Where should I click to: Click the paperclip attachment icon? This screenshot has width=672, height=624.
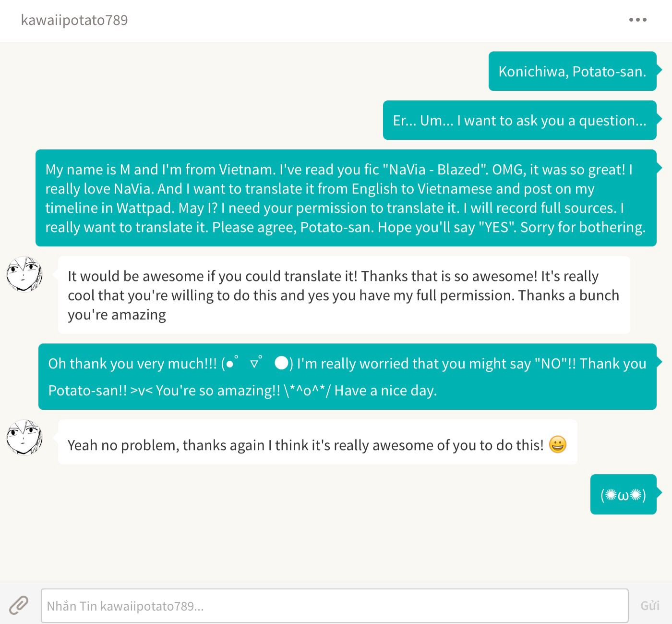(19, 605)
